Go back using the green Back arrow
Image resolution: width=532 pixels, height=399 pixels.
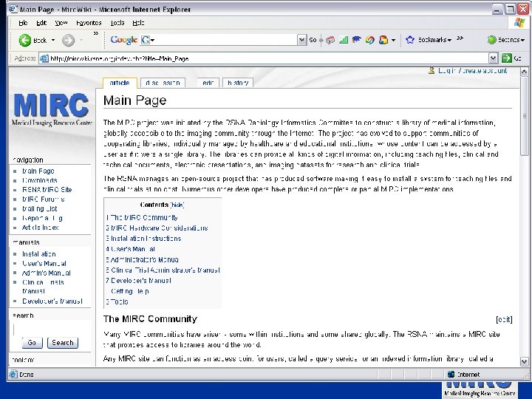click(25, 41)
